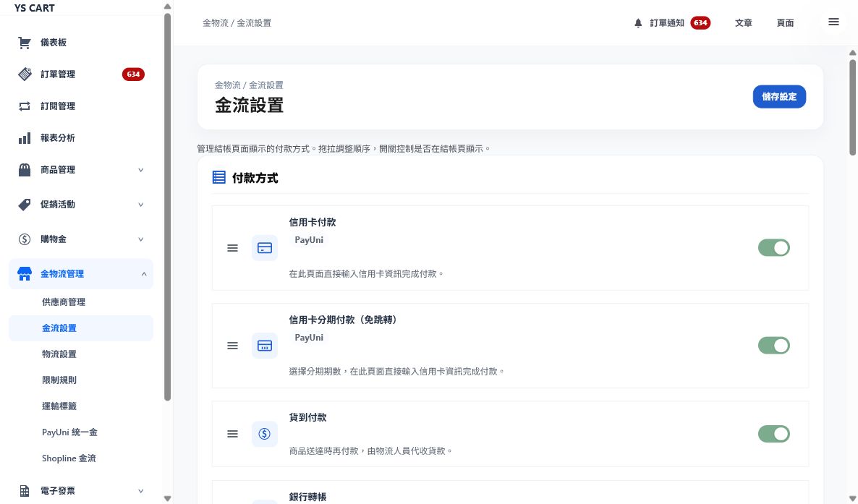Screen dimensions: 858x504
Task: Select PayUni 統一金 submenu item
Action: [81, 432]
